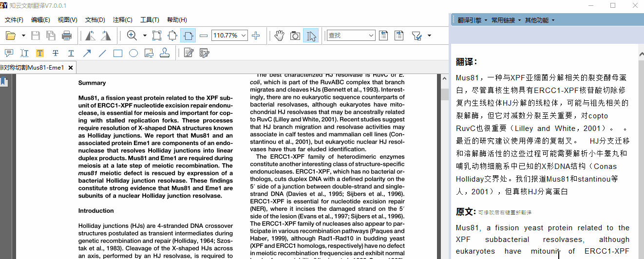This screenshot has height=259, width=644.
Task: Open the 注释(C) menu
Action: 122,20
